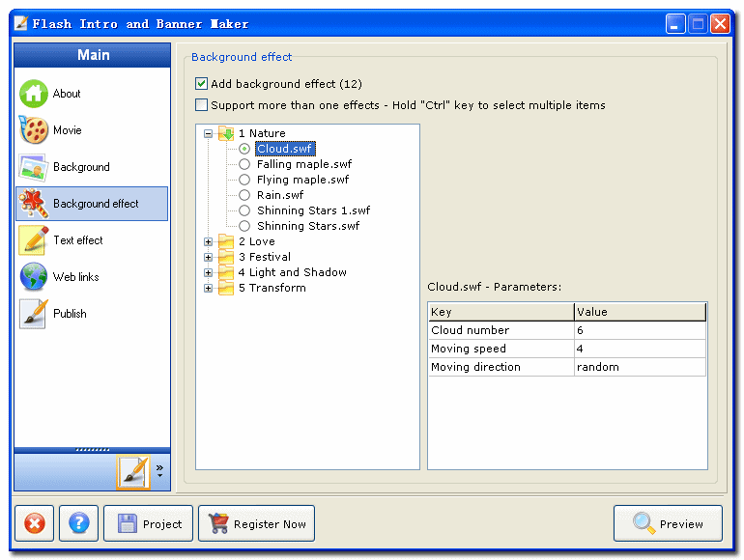744x560 pixels.
Task: Select the Rain.swf radio button
Action: click(244, 195)
